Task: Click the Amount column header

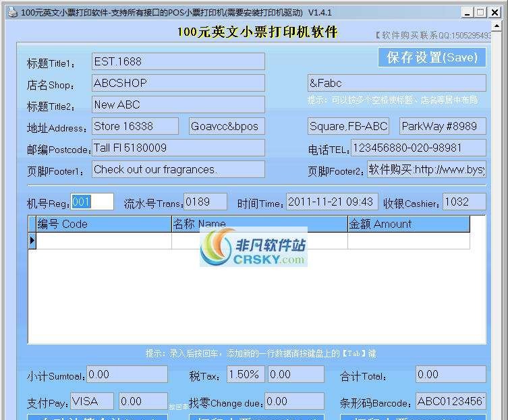Action: click(407, 224)
